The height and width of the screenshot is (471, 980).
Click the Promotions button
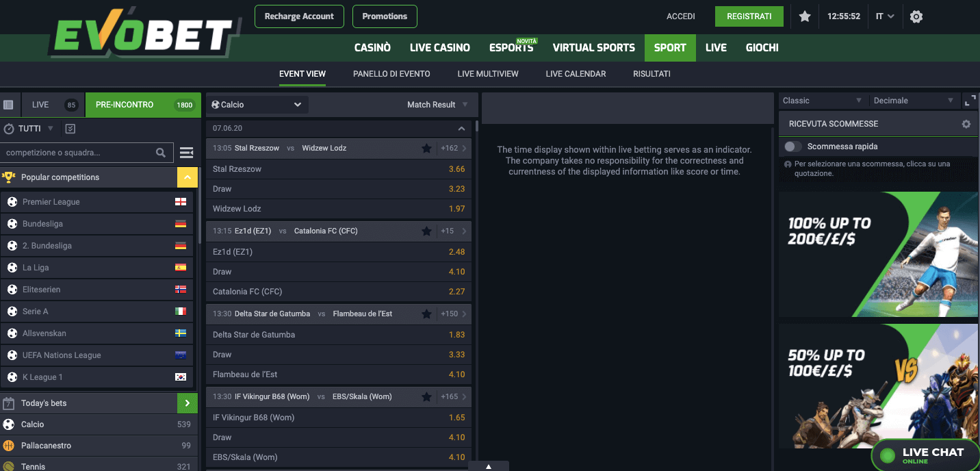[385, 16]
